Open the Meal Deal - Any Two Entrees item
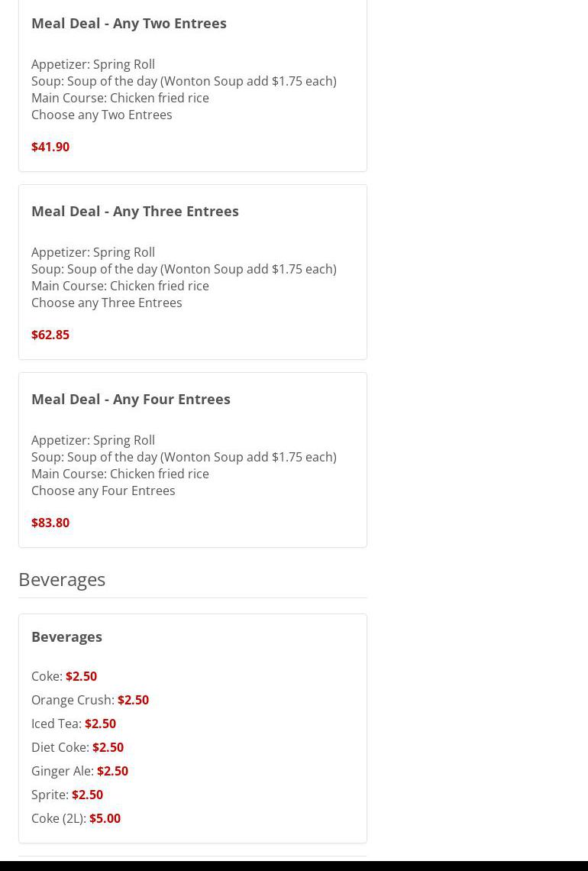The image size is (588, 871). click(128, 23)
